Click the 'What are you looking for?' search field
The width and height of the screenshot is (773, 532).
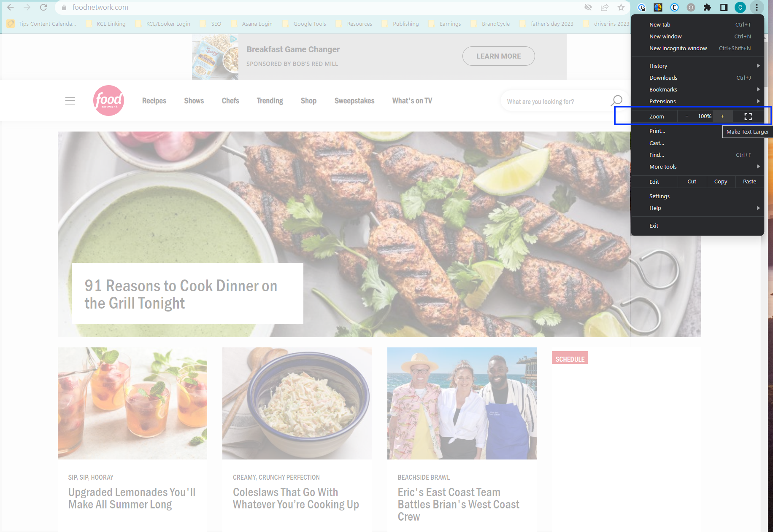(x=553, y=102)
